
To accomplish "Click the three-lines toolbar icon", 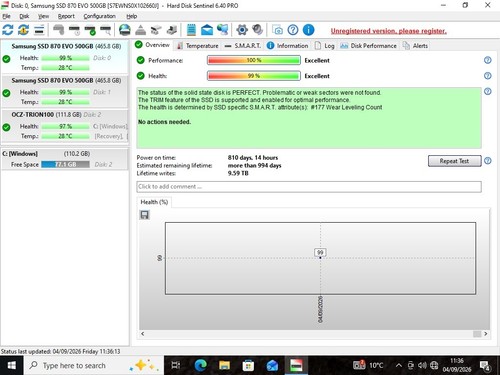I will click(39, 30).
